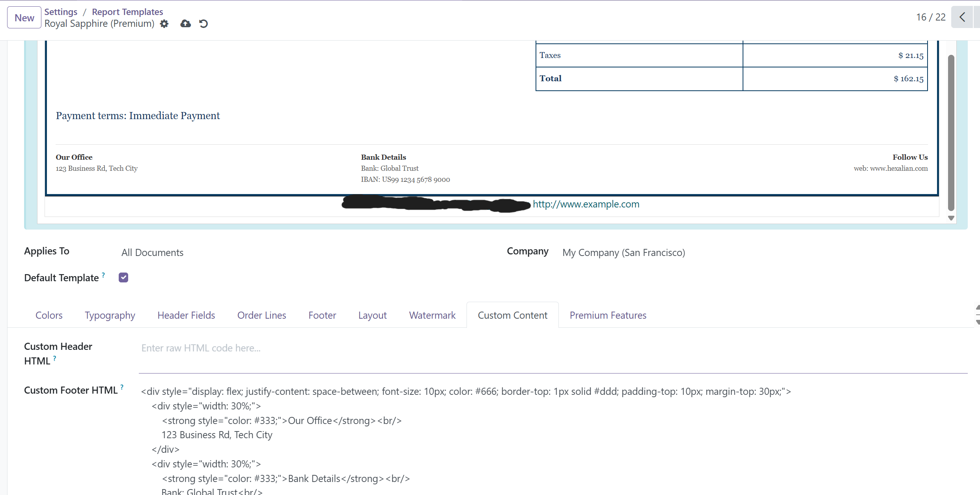Click the Taxes label in the preview table
This screenshot has height=495, width=980.
550,56
